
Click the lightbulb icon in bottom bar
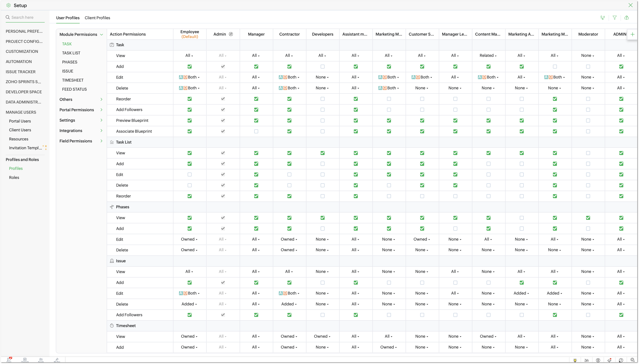575,360
